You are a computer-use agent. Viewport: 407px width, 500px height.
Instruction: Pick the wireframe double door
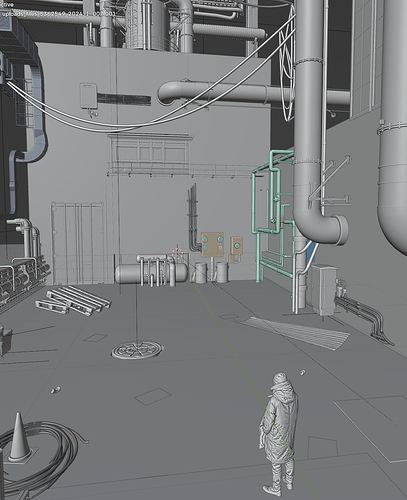coord(77,243)
